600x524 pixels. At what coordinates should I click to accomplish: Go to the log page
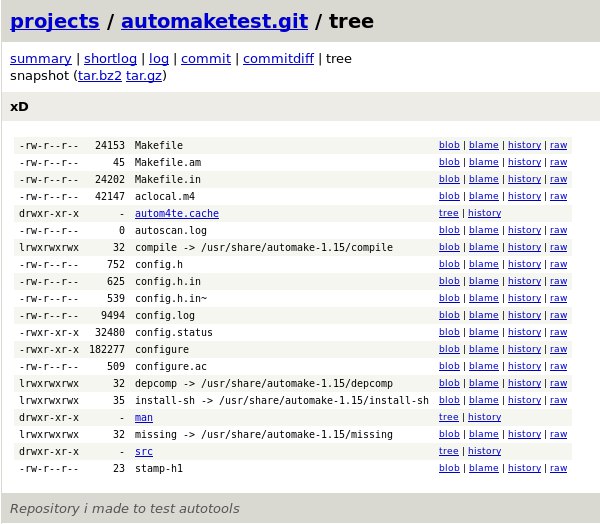159,59
